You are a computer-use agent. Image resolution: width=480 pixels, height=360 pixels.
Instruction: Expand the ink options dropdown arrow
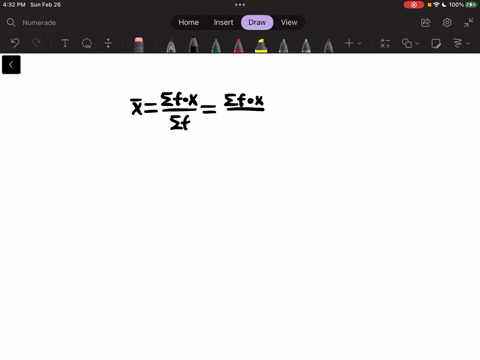click(468, 43)
